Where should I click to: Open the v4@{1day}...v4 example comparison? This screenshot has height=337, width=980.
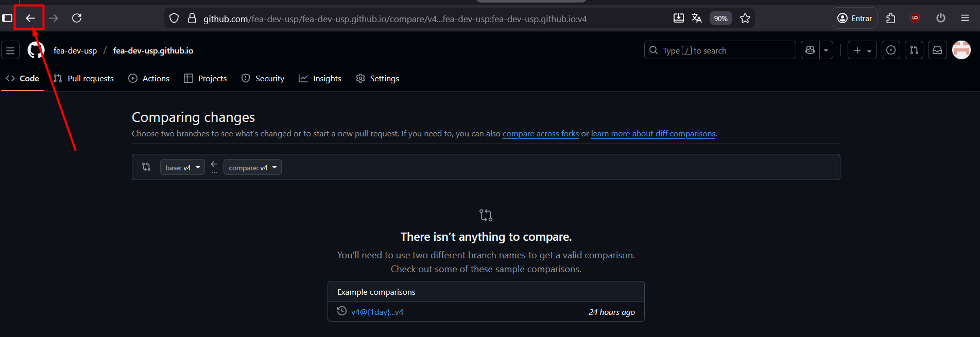(377, 312)
